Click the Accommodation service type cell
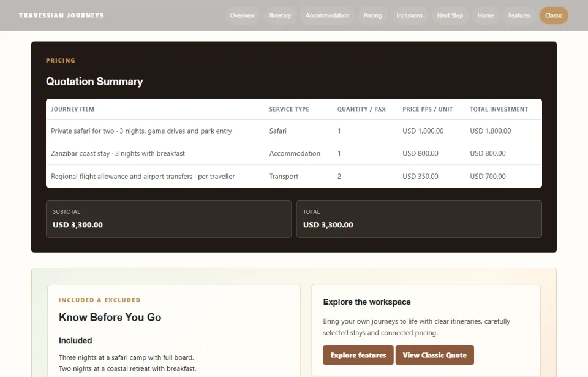 pos(295,154)
